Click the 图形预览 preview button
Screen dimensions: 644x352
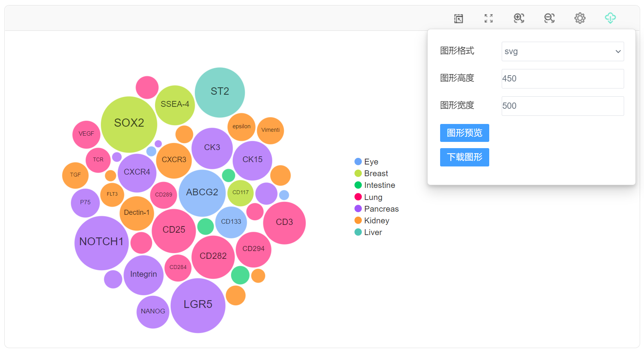(464, 133)
